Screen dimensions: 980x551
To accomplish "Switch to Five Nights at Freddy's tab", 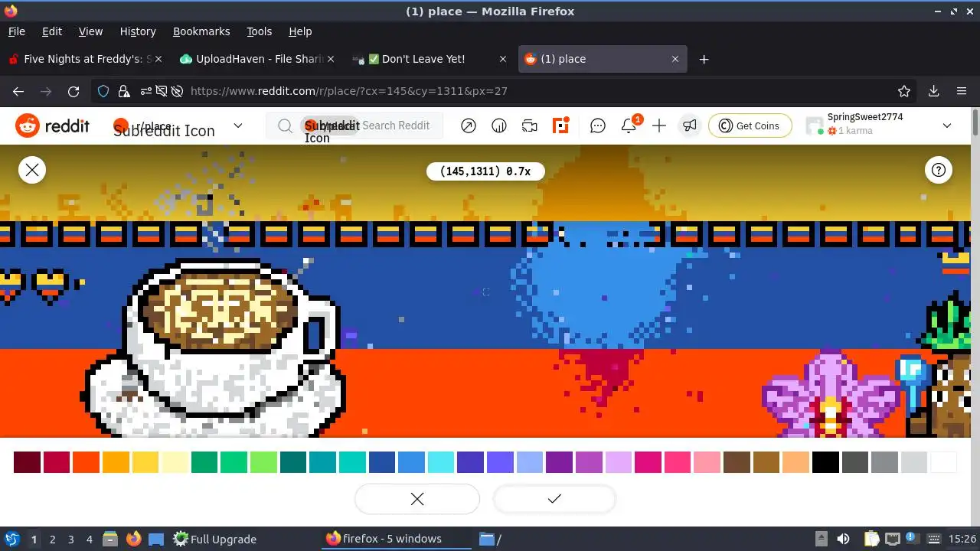I will coord(85,59).
